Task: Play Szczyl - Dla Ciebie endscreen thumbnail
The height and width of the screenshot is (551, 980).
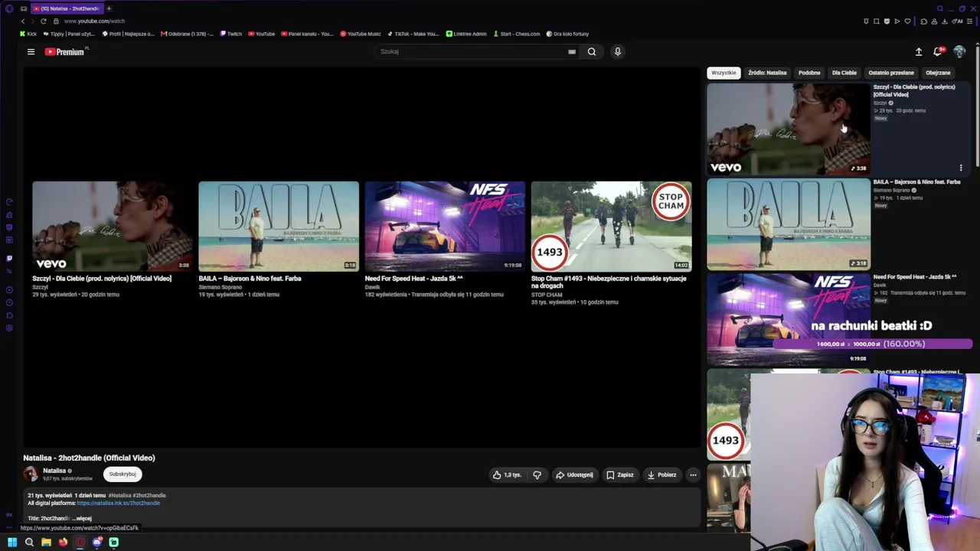Action: (x=112, y=227)
